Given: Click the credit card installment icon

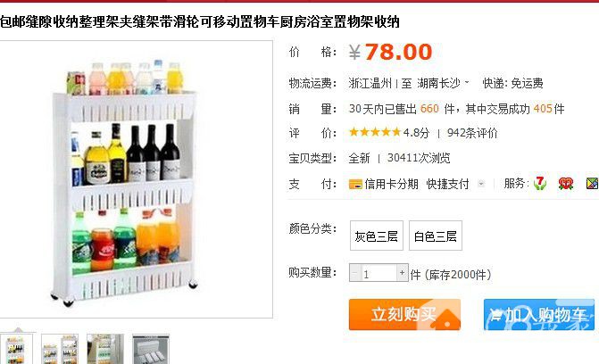Looking at the screenshot, I should coord(355,185).
